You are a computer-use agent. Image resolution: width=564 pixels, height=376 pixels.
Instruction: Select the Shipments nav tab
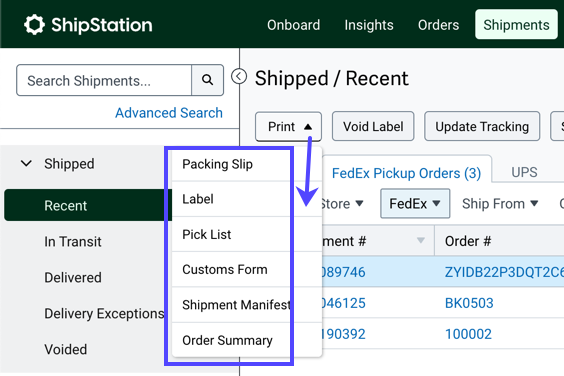(x=516, y=25)
